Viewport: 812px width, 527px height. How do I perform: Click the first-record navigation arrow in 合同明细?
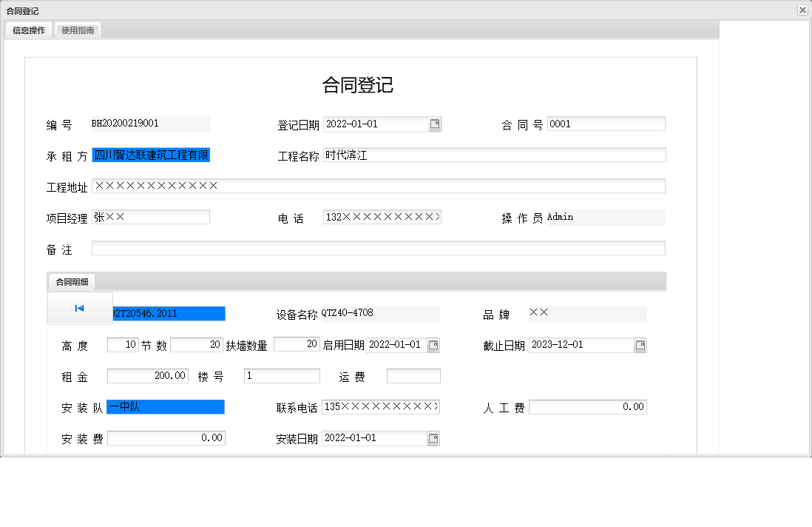click(x=80, y=309)
